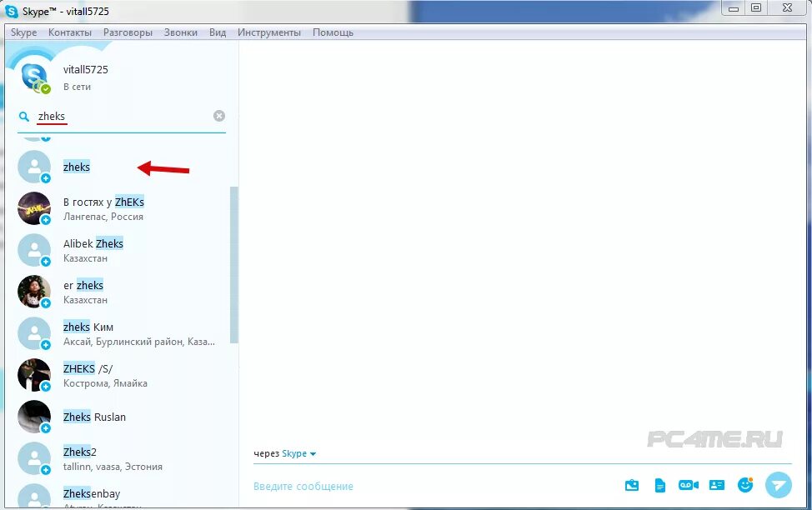The width and height of the screenshot is (812, 510).
Task: Click the search magnifier icon
Action: 24,117
